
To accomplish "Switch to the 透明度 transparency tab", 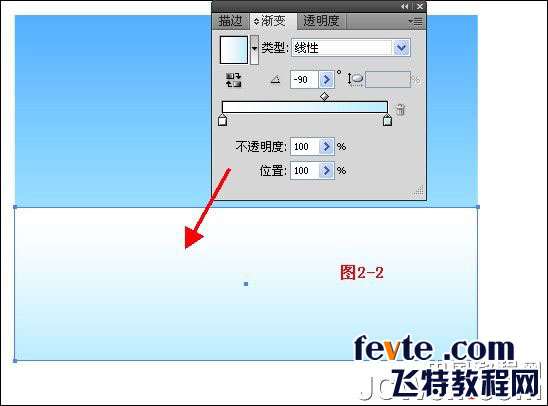I will (321, 21).
